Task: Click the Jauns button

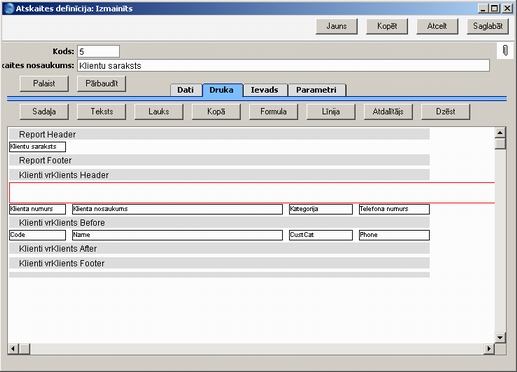Action: coord(337,26)
